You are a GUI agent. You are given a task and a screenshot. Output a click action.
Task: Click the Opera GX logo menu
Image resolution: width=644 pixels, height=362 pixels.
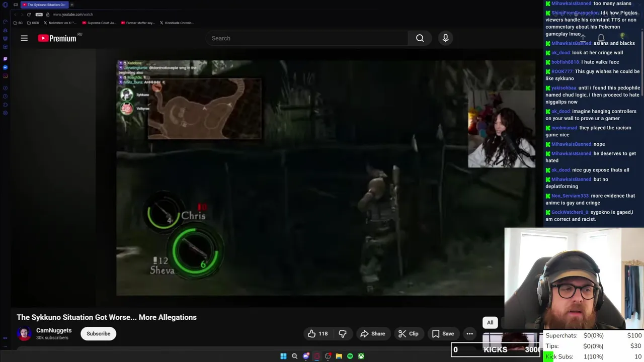[x=5, y=5]
